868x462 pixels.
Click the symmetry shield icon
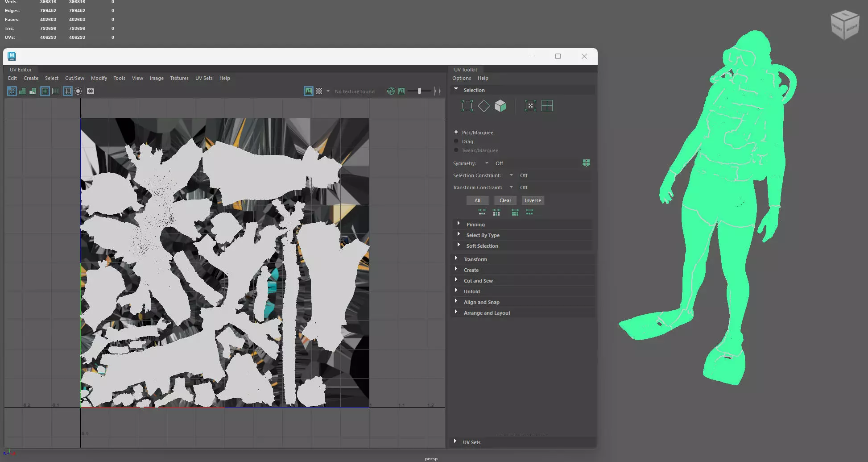coord(586,163)
